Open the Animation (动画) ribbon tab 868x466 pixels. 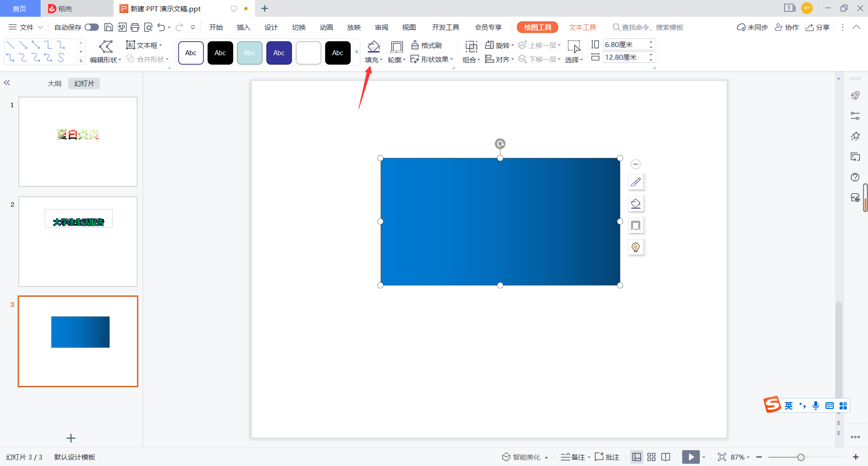click(326, 27)
